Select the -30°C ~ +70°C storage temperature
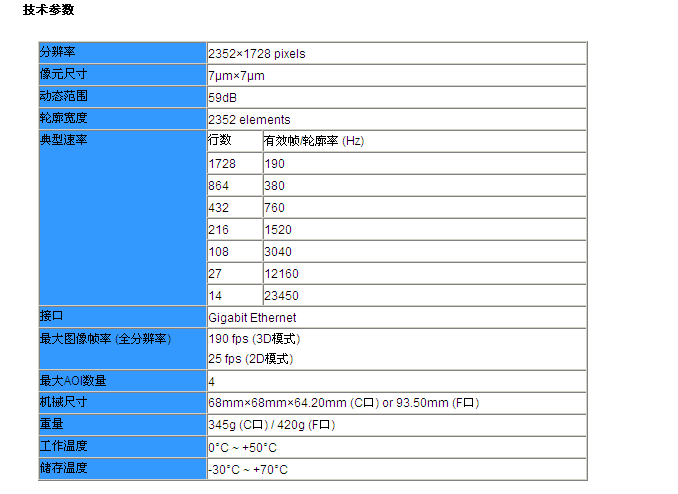678x494 pixels. click(247, 469)
